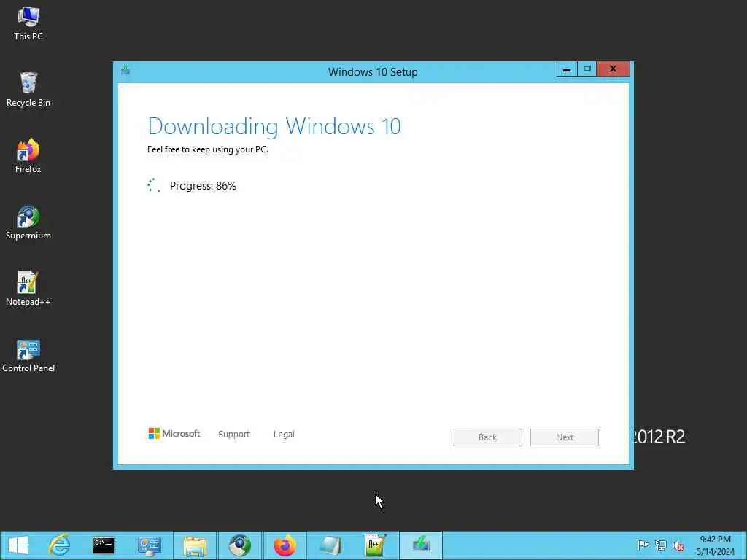Click the Windows 10 Setup title text
This screenshot has height=560, width=747.
tap(373, 72)
